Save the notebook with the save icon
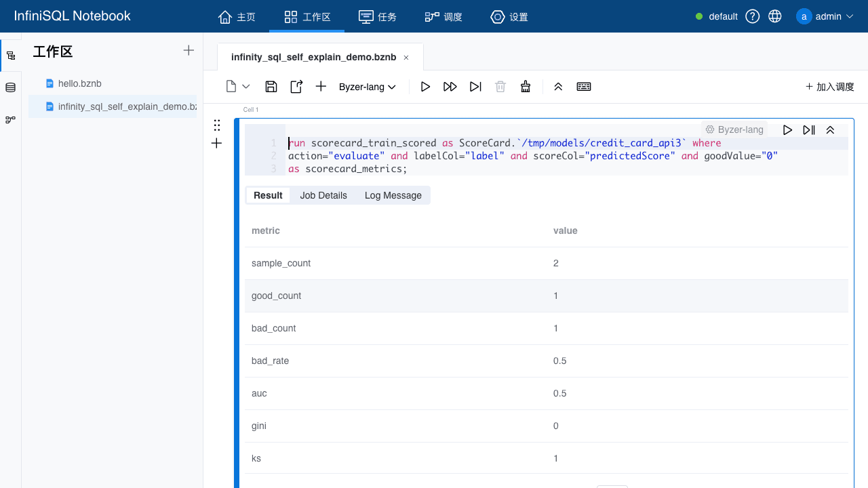 271,87
